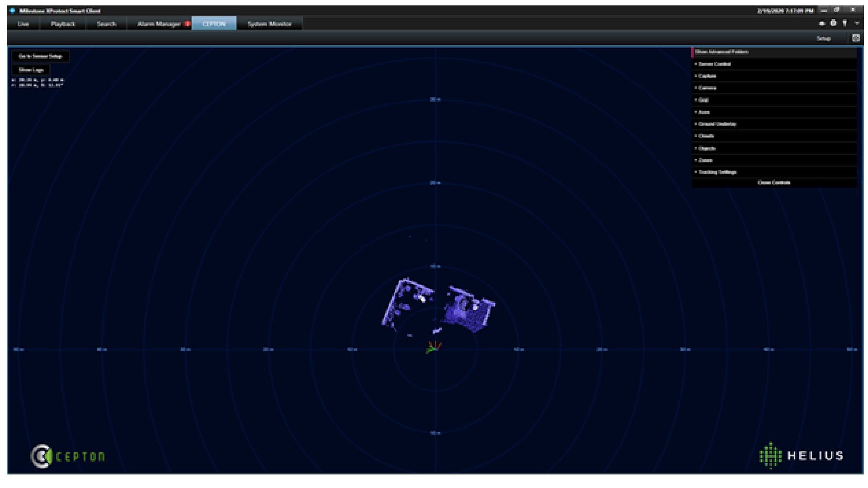868x488 pixels.
Task: Open the System Monitor tab
Action: (x=269, y=24)
